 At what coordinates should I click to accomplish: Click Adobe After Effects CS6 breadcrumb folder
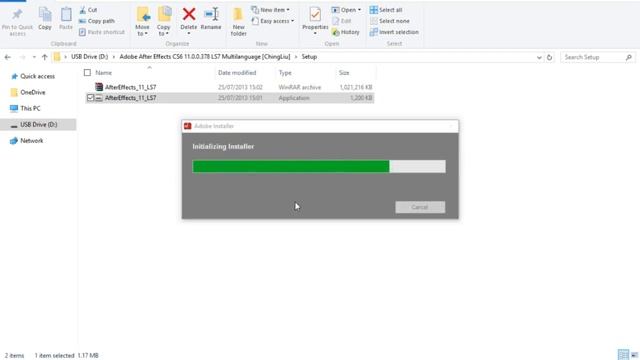point(205,57)
